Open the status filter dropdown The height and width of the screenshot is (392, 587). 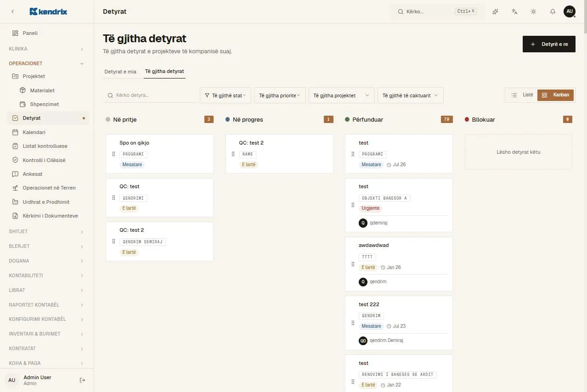[x=226, y=95]
